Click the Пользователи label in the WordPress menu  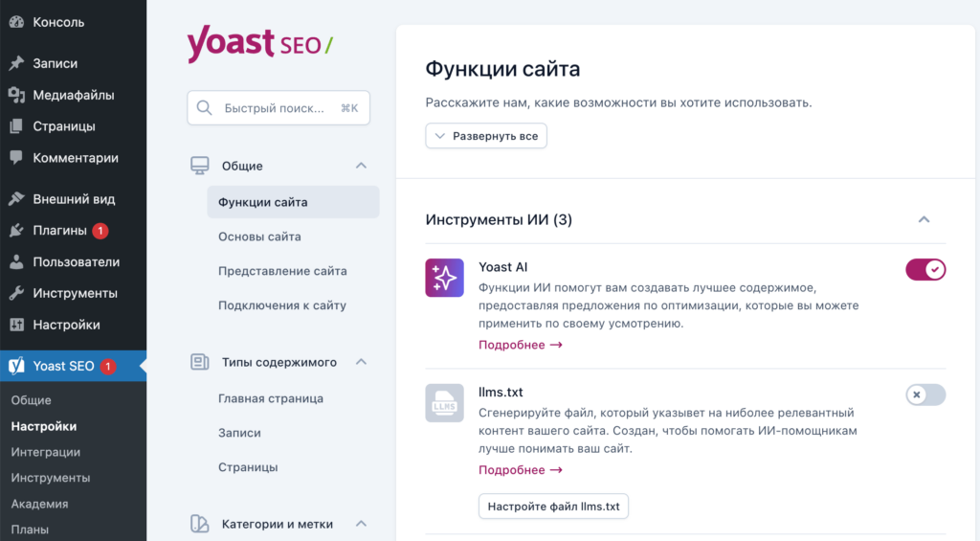[77, 262]
